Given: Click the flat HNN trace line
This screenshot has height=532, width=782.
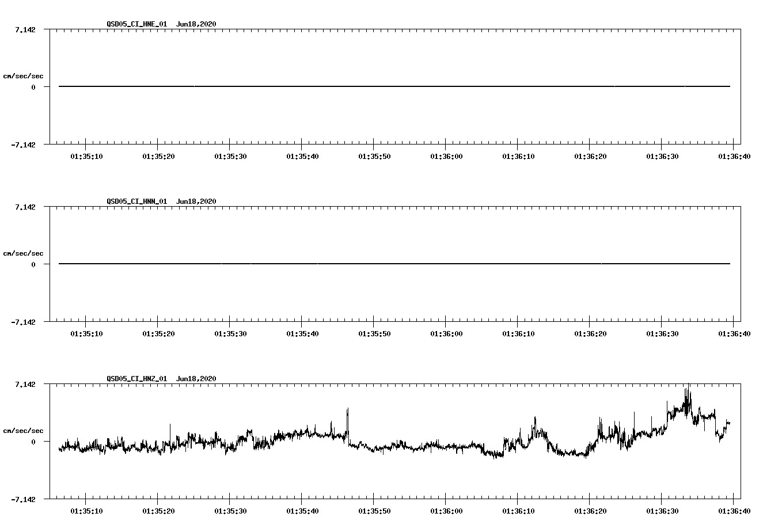Looking at the screenshot, I should click(394, 264).
